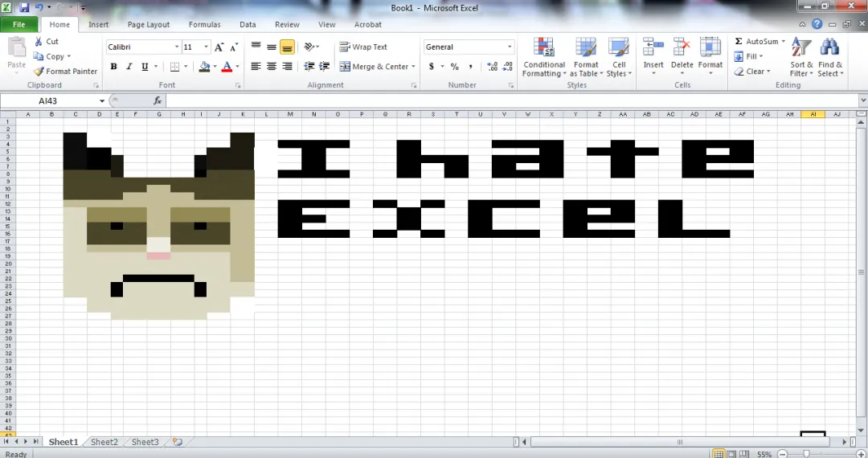Click the insert function fx icon

158,100
